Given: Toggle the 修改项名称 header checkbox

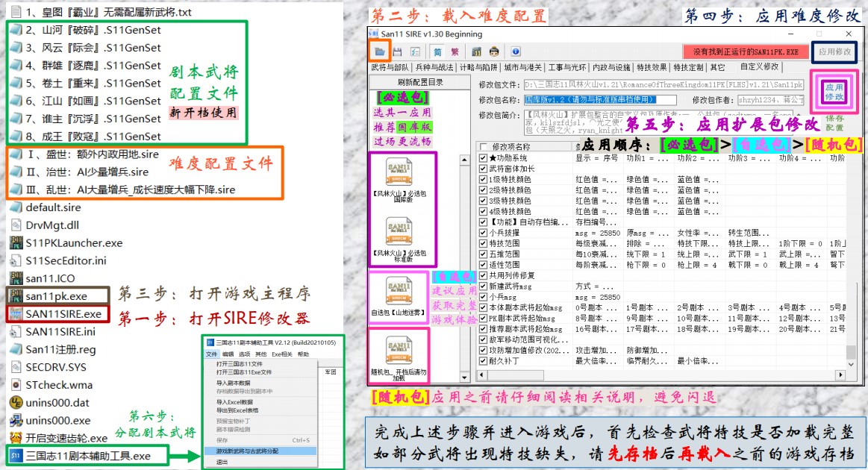Looking at the screenshot, I should 484,147.
